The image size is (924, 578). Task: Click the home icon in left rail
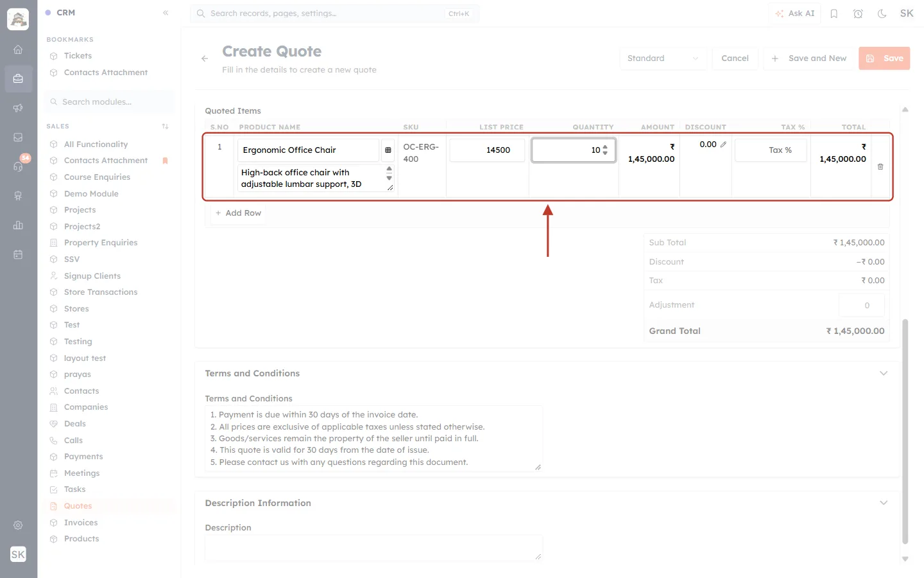click(x=18, y=49)
